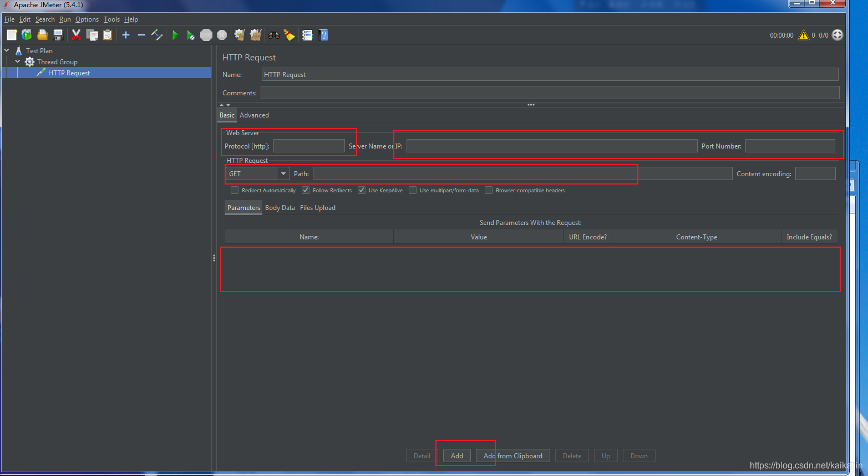Image resolution: width=868 pixels, height=476 pixels.
Task: Collapse the Thread Group tree node
Action: [18, 62]
